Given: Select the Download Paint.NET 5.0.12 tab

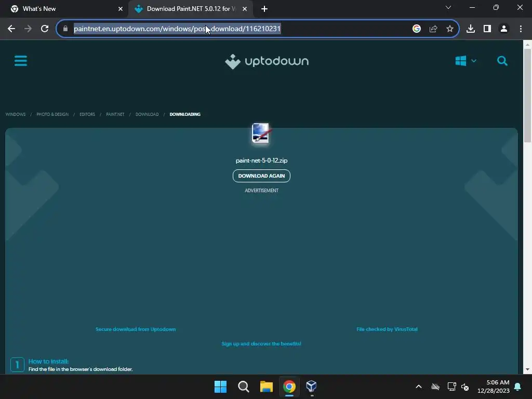Looking at the screenshot, I should pos(190,9).
